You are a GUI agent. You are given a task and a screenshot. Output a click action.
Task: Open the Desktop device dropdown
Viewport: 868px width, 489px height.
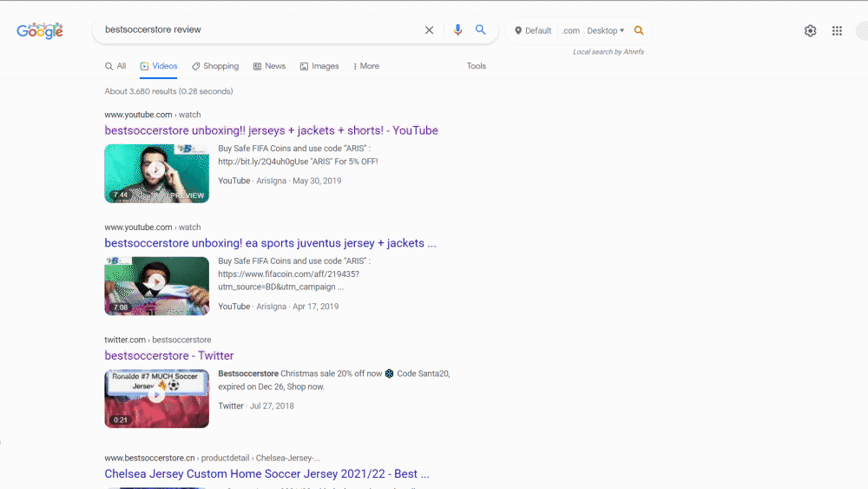tap(606, 30)
